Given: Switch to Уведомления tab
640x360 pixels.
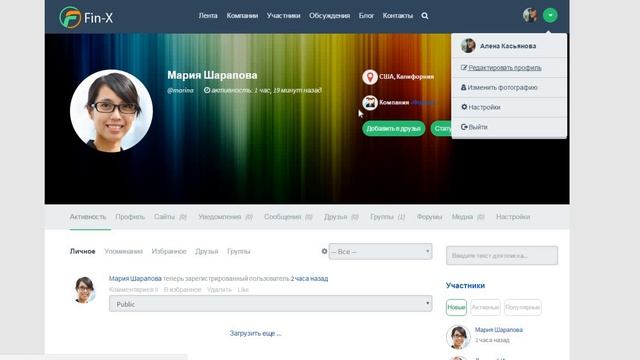Looking at the screenshot, I should (225, 217).
